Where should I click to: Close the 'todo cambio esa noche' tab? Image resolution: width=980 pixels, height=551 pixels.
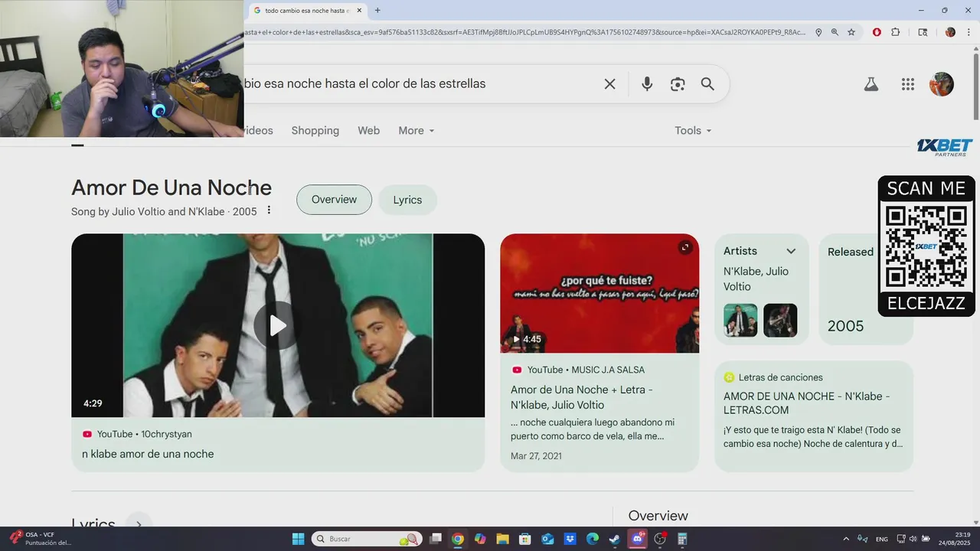[x=359, y=11]
